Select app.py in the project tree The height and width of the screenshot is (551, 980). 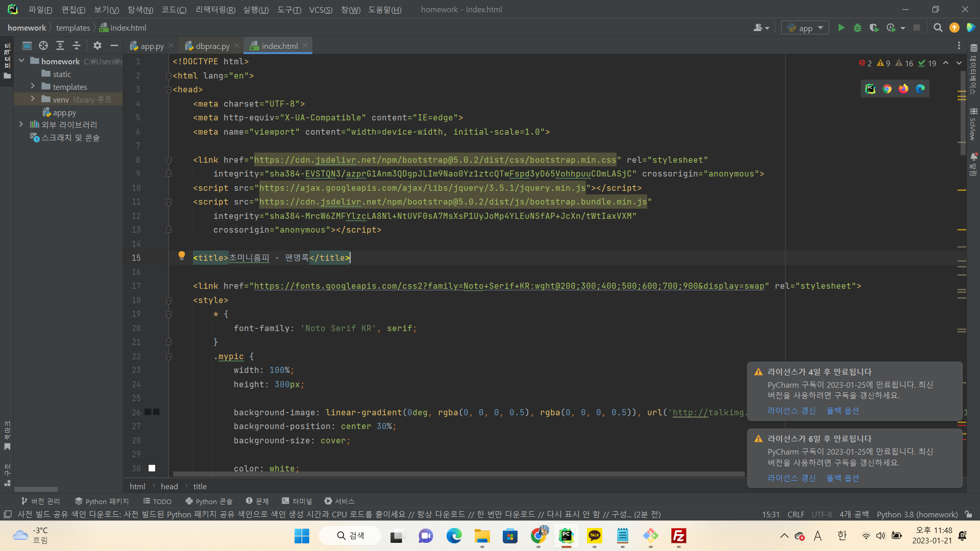tap(64, 113)
